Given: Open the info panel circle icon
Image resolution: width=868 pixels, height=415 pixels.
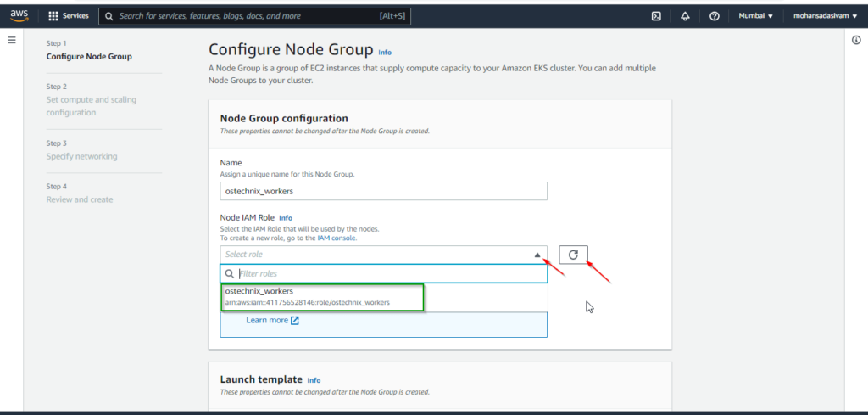Looking at the screenshot, I should coord(856,40).
